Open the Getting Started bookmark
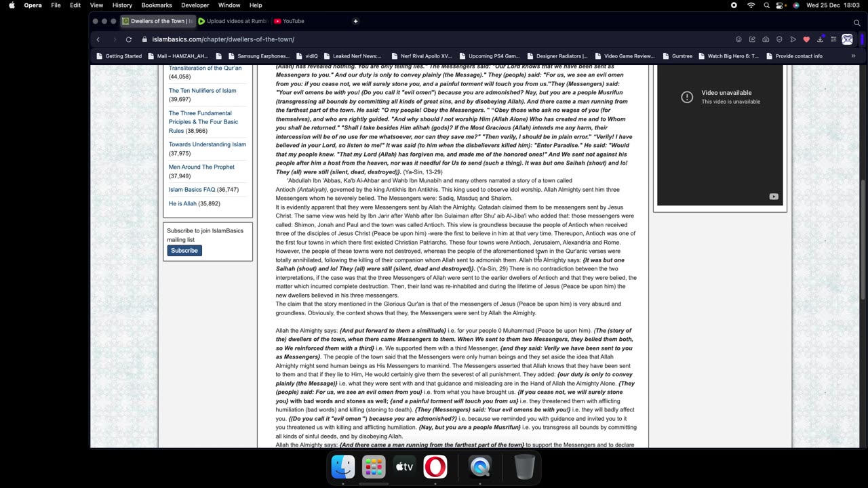Viewport: 868px width, 488px height. click(x=119, y=56)
